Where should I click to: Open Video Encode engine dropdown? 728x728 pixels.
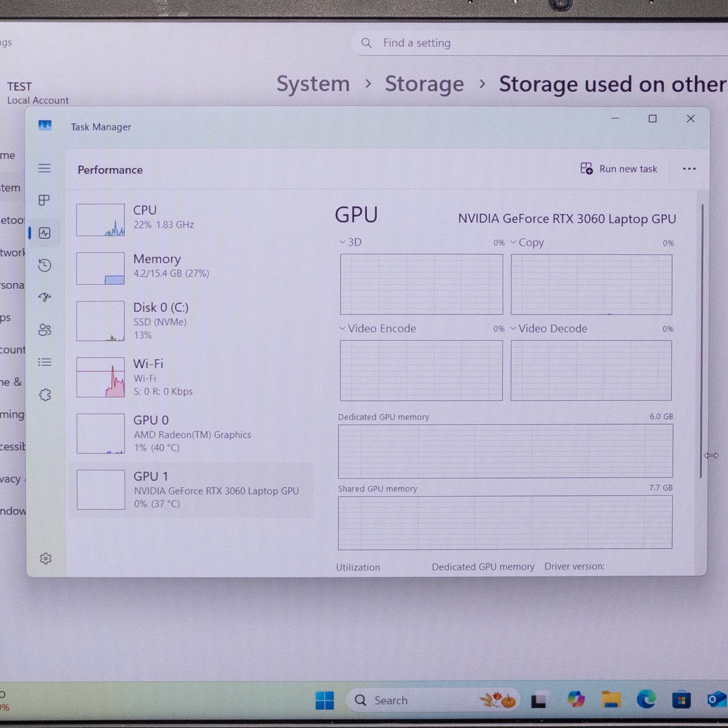point(378,329)
